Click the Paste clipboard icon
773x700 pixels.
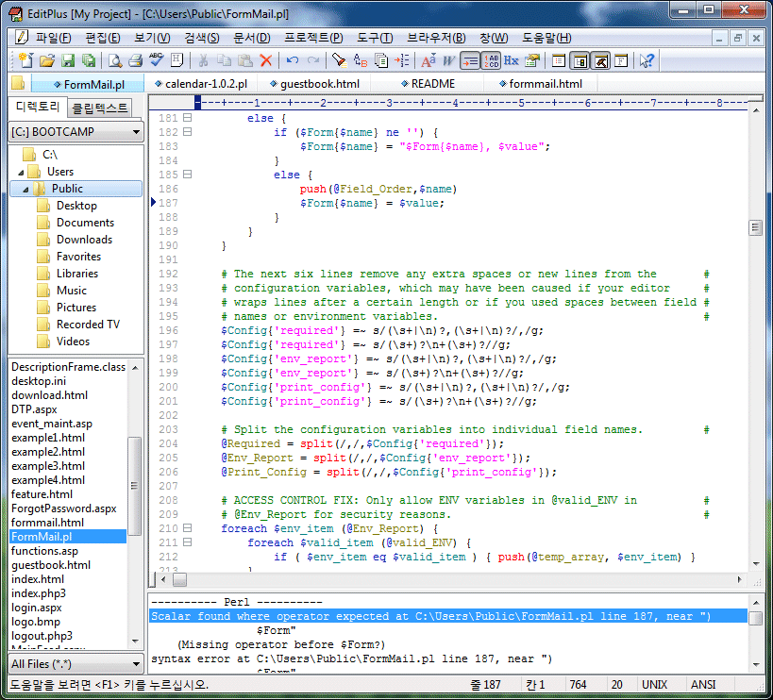point(245,60)
